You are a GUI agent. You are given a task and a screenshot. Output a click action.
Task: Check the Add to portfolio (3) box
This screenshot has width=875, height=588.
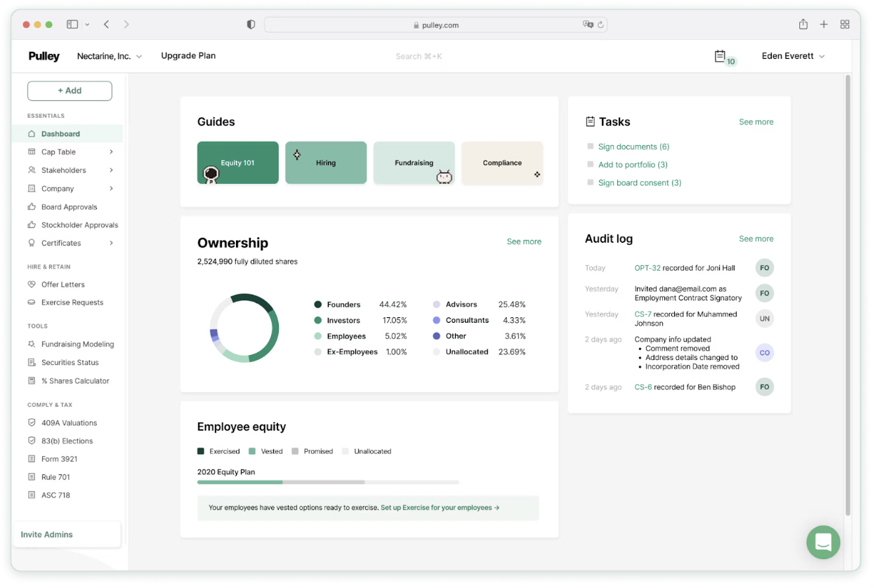pyautogui.click(x=591, y=164)
